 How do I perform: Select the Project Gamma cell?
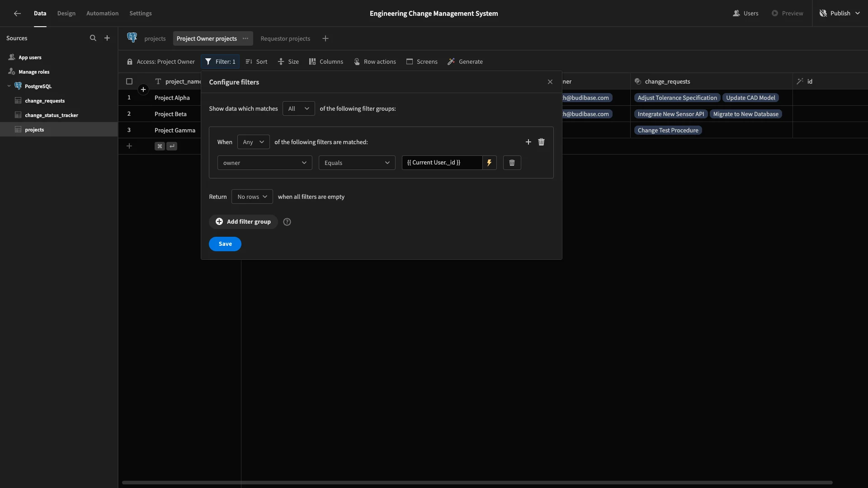pos(175,131)
